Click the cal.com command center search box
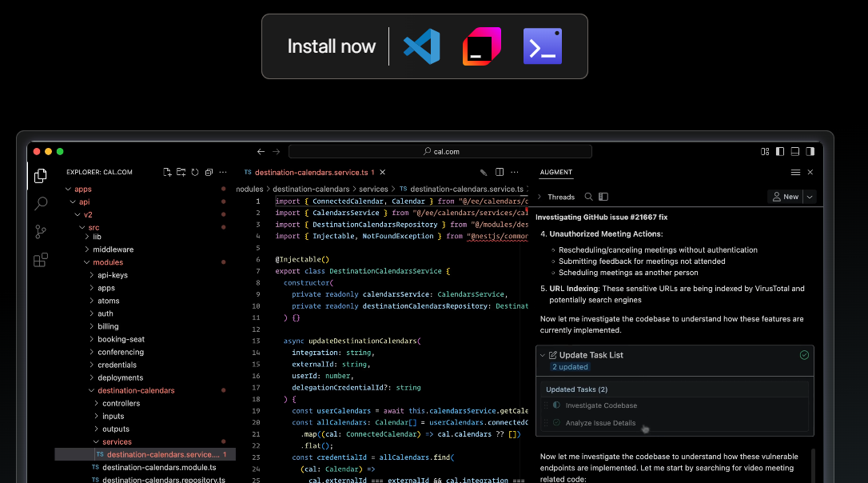Screen dimensions: 868x483 pos(440,151)
